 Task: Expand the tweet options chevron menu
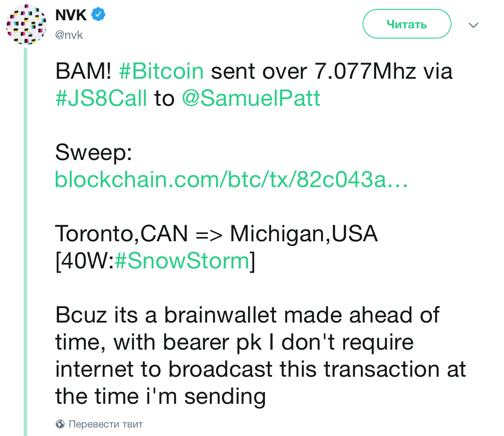[474, 25]
